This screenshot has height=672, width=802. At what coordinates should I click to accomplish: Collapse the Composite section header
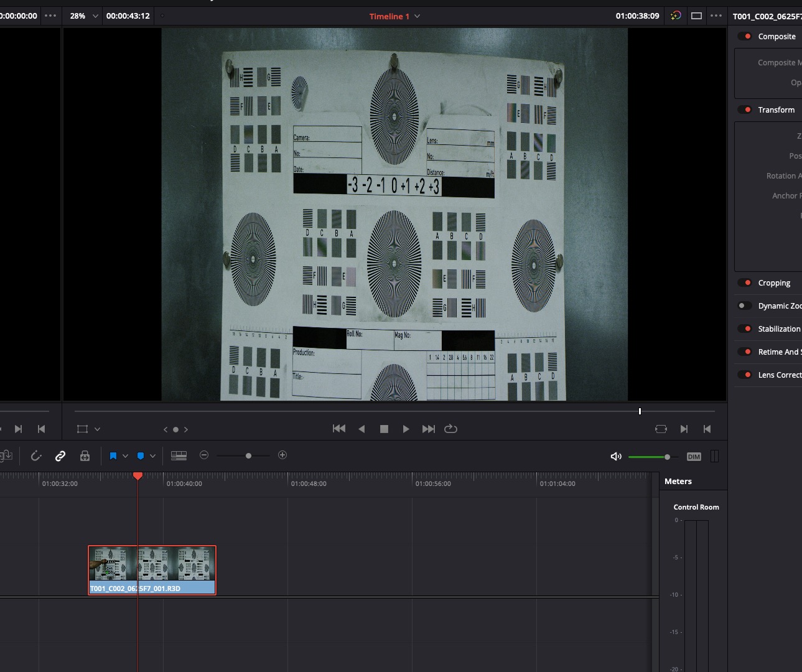click(x=776, y=37)
